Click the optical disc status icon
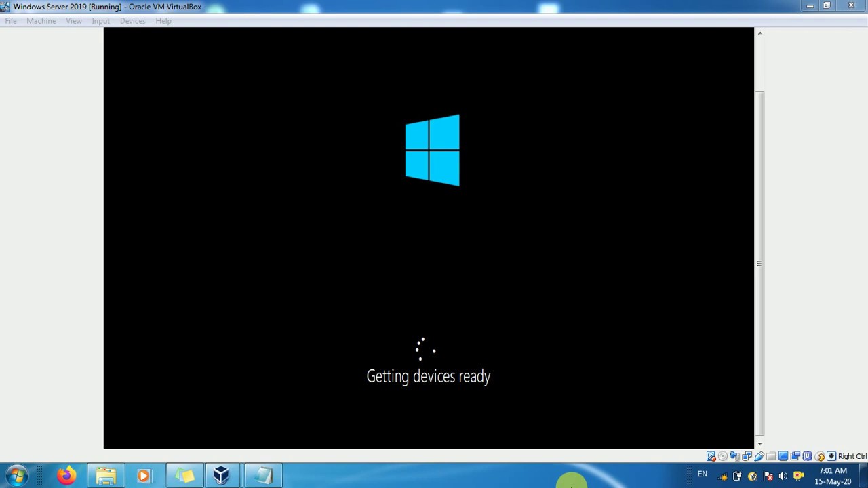Viewport: 868px width, 488px height. pyautogui.click(x=723, y=456)
